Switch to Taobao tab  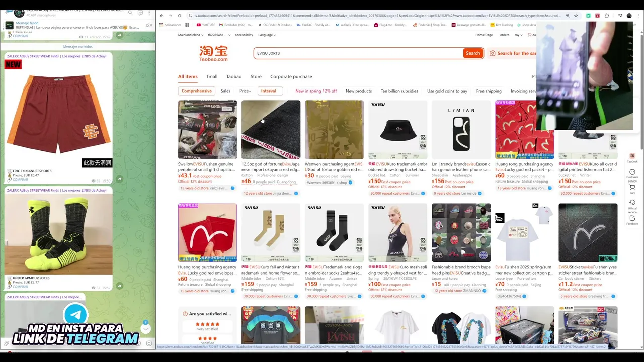pos(234,77)
